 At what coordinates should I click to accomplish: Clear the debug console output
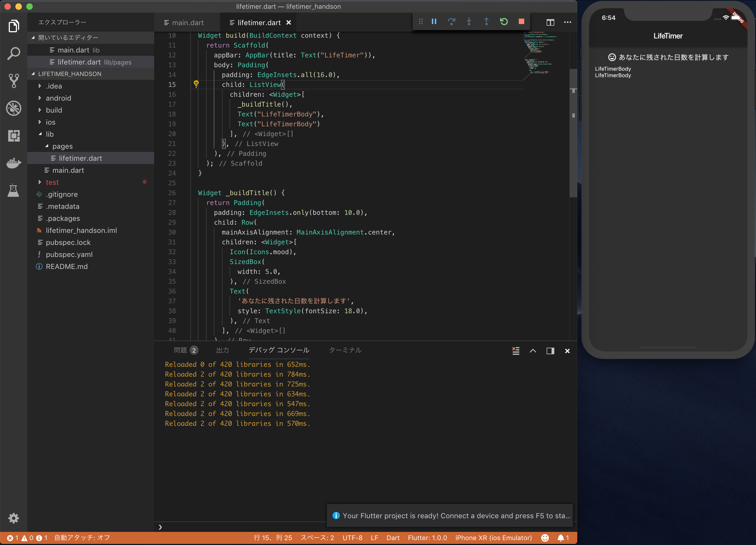click(516, 351)
